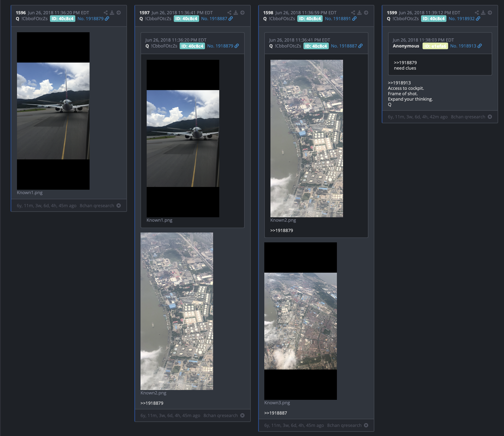Open Known3.png aerial image in post 1598
The width and height of the screenshot is (504, 436).
coord(300,321)
